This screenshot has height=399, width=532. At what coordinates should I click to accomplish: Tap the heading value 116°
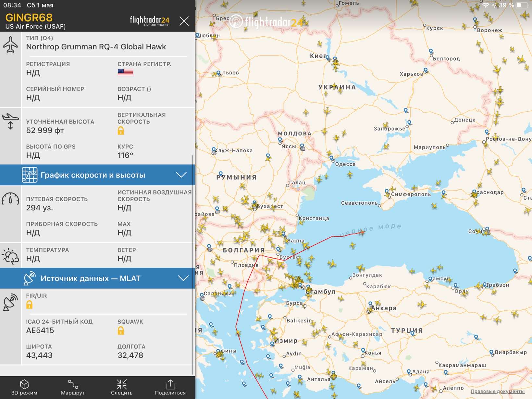(x=125, y=156)
